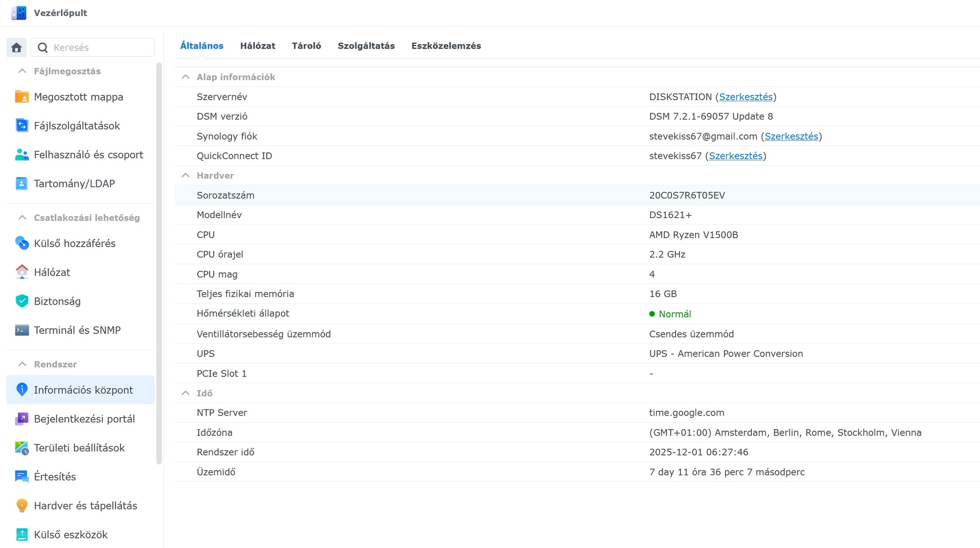Switch to the Tároló tab

coord(306,46)
